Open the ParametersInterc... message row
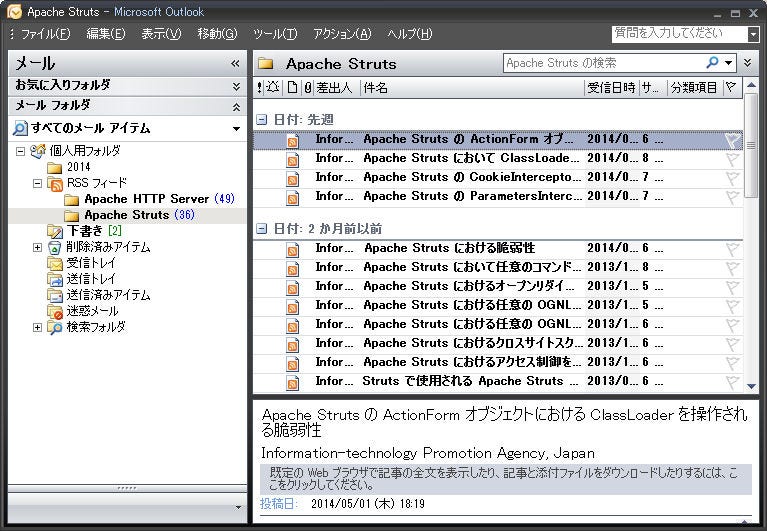 [x=498, y=198]
